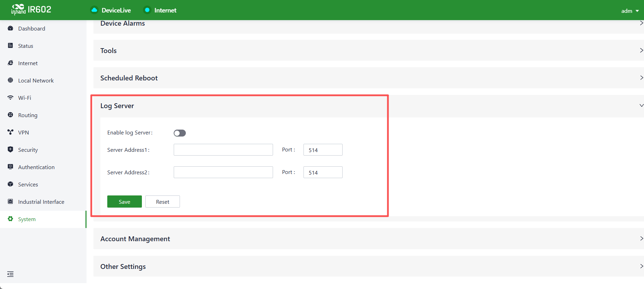
Task: Select the Security menu item
Action: click(x=43, y=150)
